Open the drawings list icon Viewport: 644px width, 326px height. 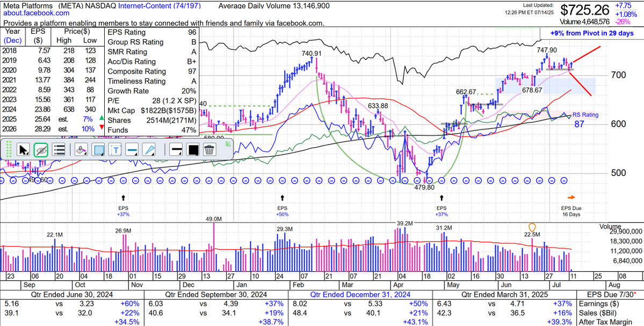point(59,150)
